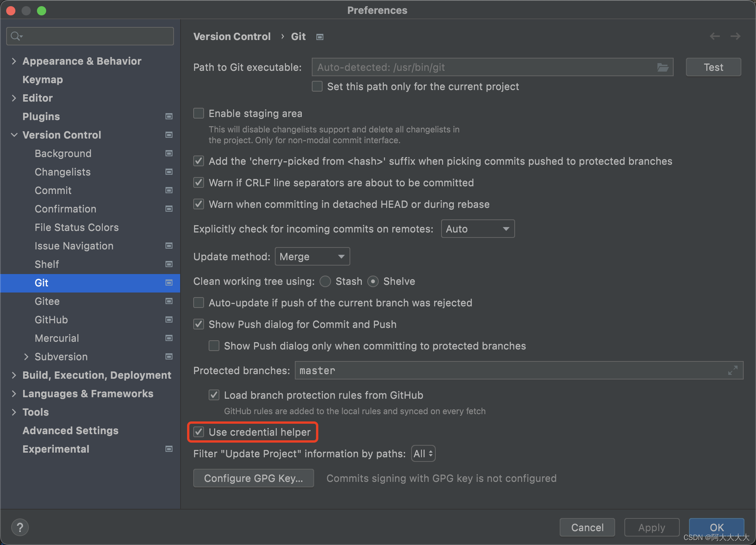Open help via the question mark icon

pos(20,527)
